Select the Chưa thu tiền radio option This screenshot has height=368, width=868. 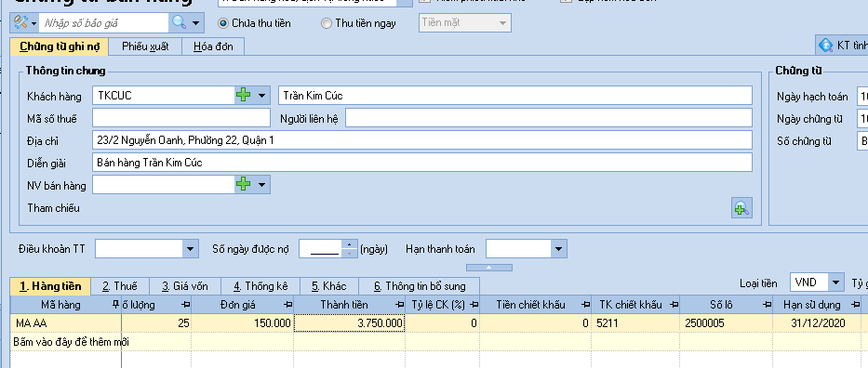(223, 23)
